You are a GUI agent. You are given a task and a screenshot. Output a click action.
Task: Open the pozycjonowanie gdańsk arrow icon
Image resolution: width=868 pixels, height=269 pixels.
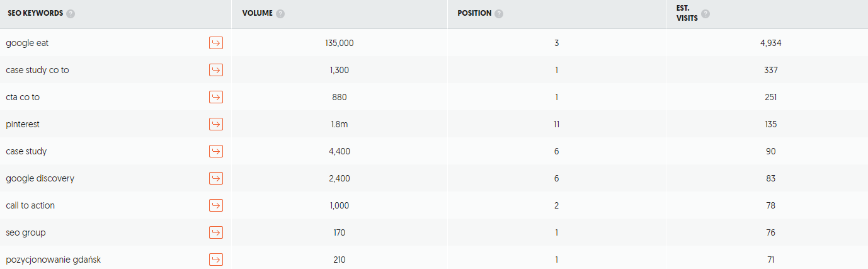(x=216, y=260)
